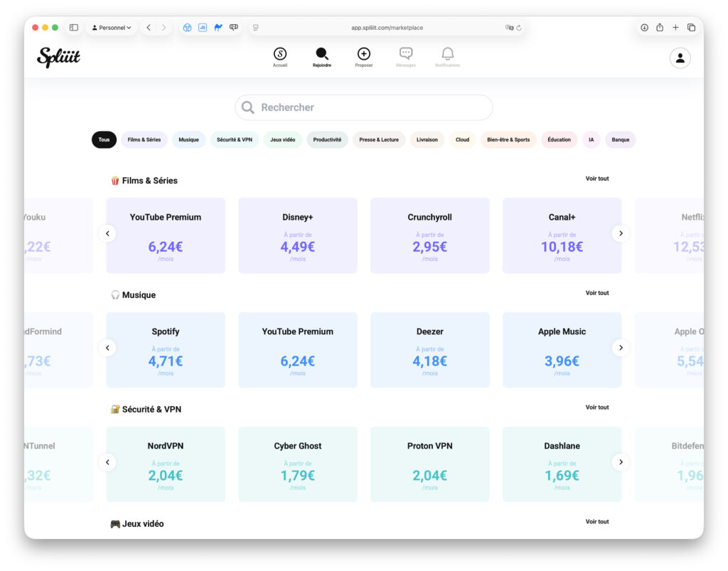Reload the page with refresh icon

(519, 28)
